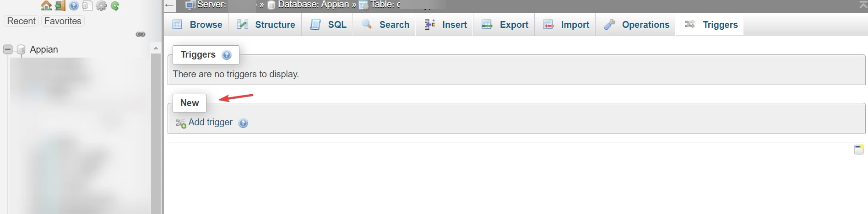Open the Triggers help question mark icon
The image size is (868, 214).
pos(227,55)
